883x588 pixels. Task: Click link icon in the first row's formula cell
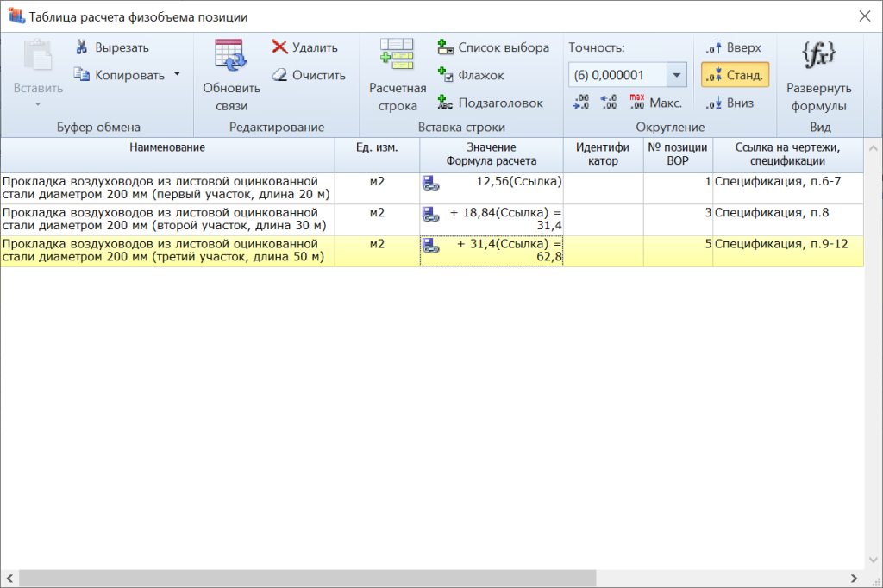pos(431,183)
